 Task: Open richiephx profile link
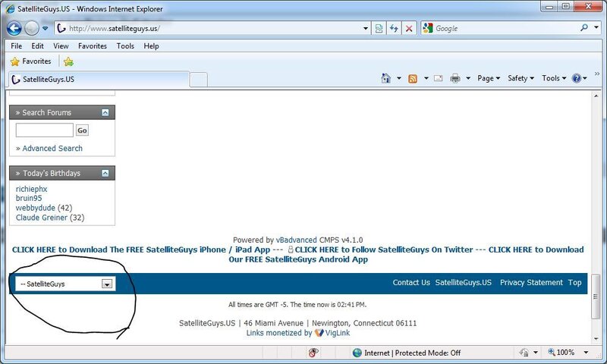point(31,189)
